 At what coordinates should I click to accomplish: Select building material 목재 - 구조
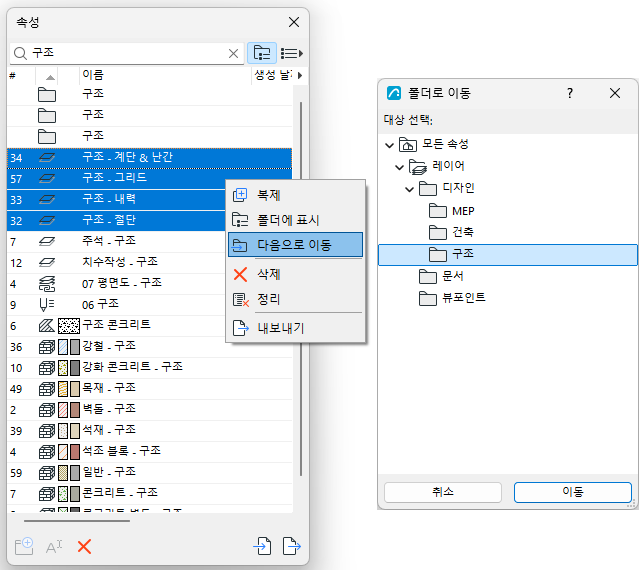tap(149, 389)
